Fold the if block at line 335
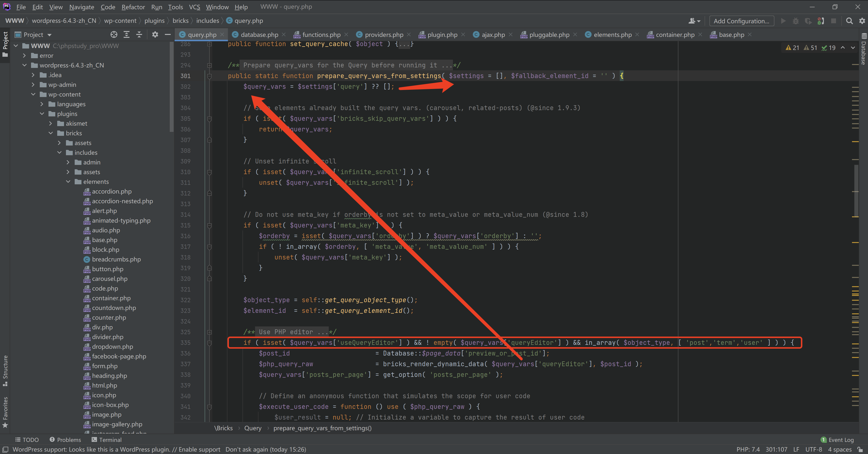The width and height of the screenshot is (868, 454). point(209,343)
